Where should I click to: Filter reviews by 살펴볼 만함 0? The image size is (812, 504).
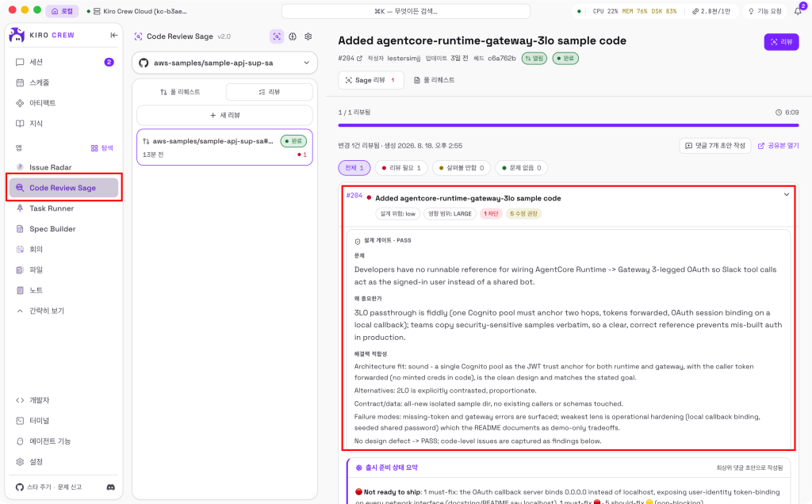pyautogui.click(x=462, y=168)
